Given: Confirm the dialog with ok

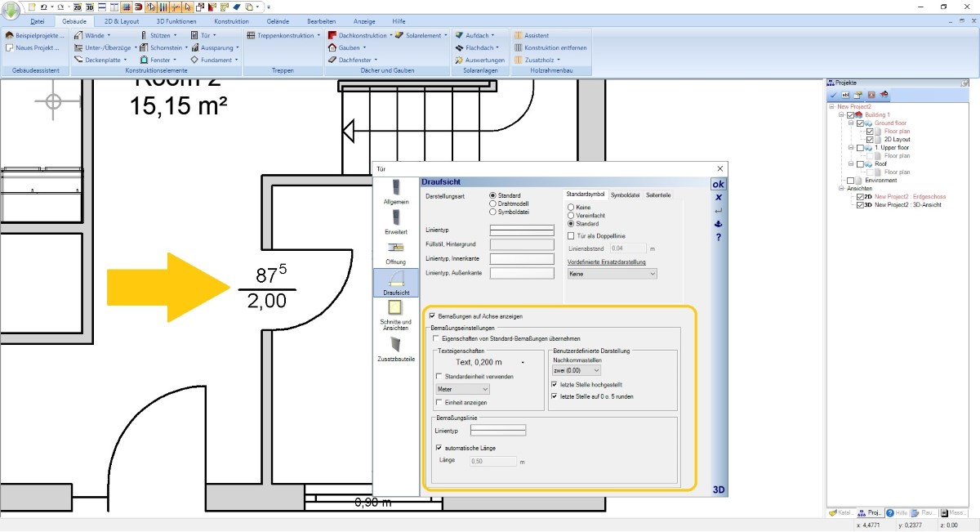Looking at the screenshot, I should coord(719,184).
